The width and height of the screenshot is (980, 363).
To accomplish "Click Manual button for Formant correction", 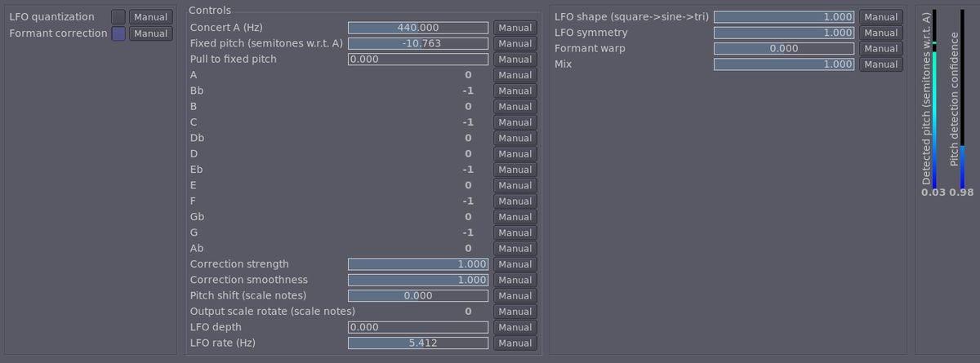I will [150, 33].
